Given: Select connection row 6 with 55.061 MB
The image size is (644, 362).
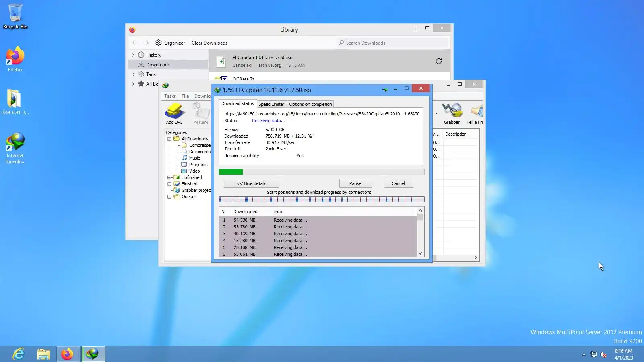Looking at the screenshot, I should (318, 254).
